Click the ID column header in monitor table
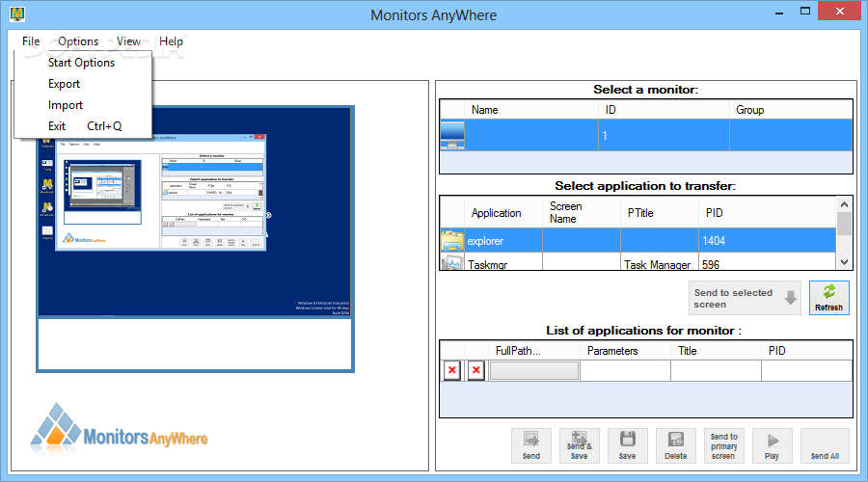Image resolution: width=868 pixels, height=482 pixels. [x=664, y=110]
